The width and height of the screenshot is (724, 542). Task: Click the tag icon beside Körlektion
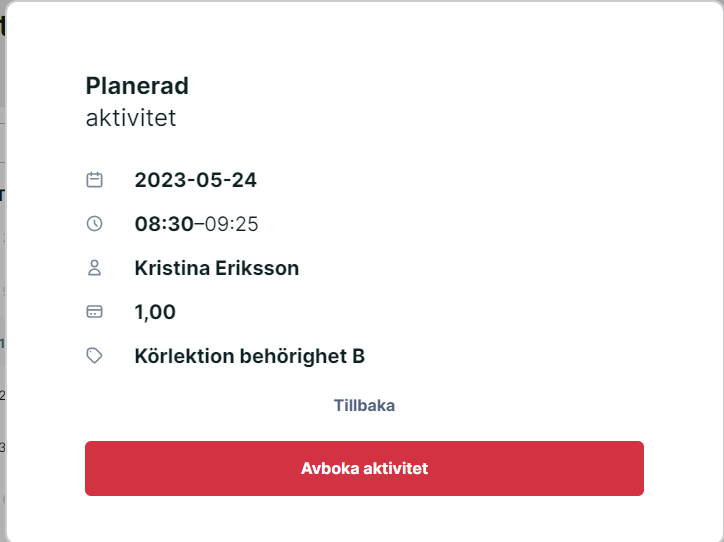[95, 356]
